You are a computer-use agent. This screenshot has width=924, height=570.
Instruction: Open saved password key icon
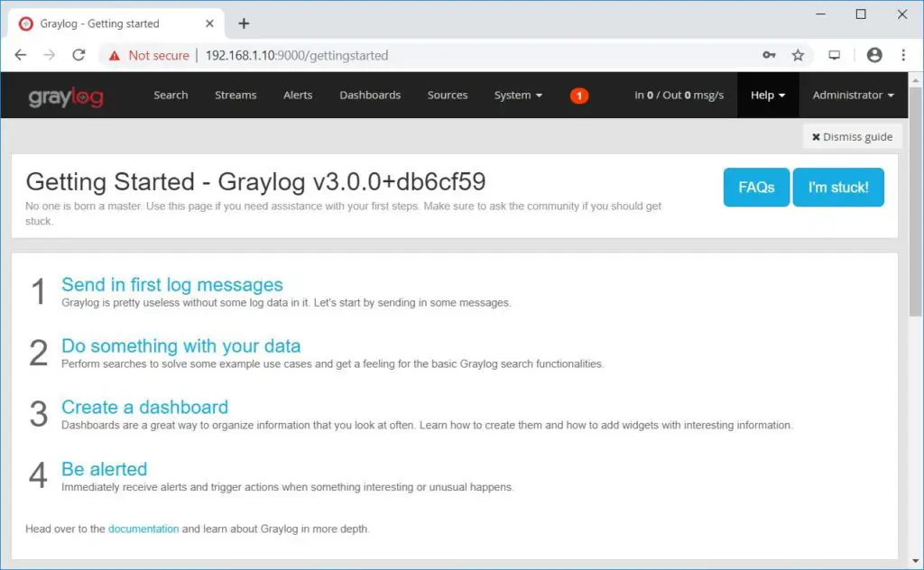[769, 55]
